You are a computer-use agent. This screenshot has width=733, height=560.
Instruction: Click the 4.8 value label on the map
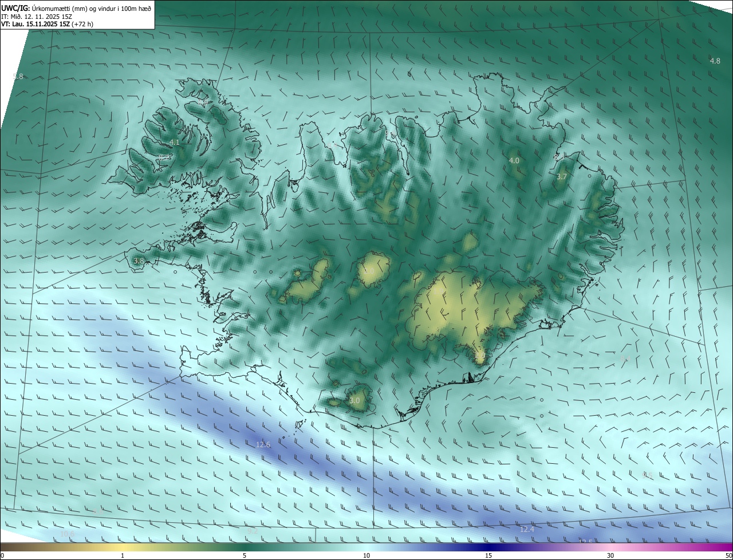click(715, 61)
